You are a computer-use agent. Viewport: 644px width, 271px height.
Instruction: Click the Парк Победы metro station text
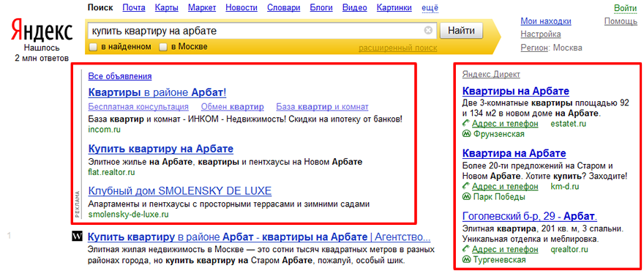pos(499,197)
